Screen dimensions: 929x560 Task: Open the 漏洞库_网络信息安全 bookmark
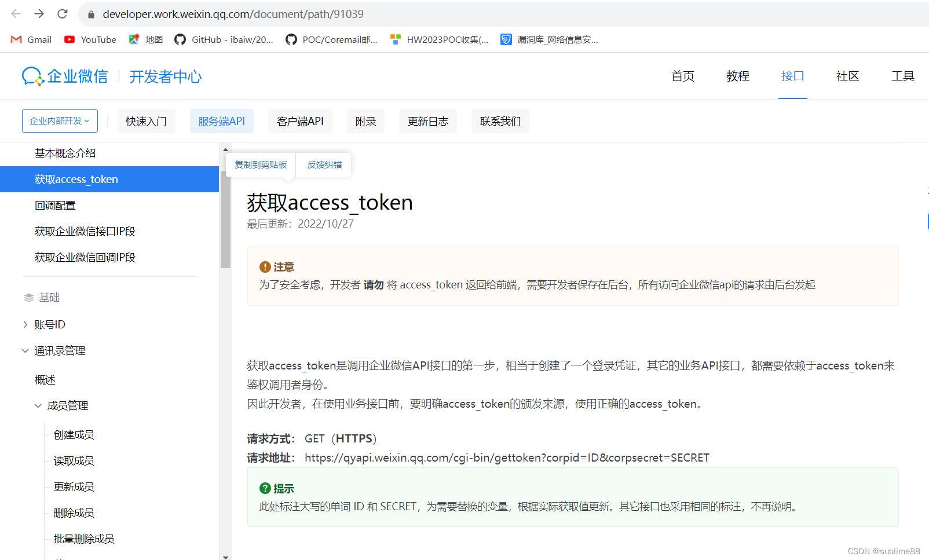(x=549, y=39)
